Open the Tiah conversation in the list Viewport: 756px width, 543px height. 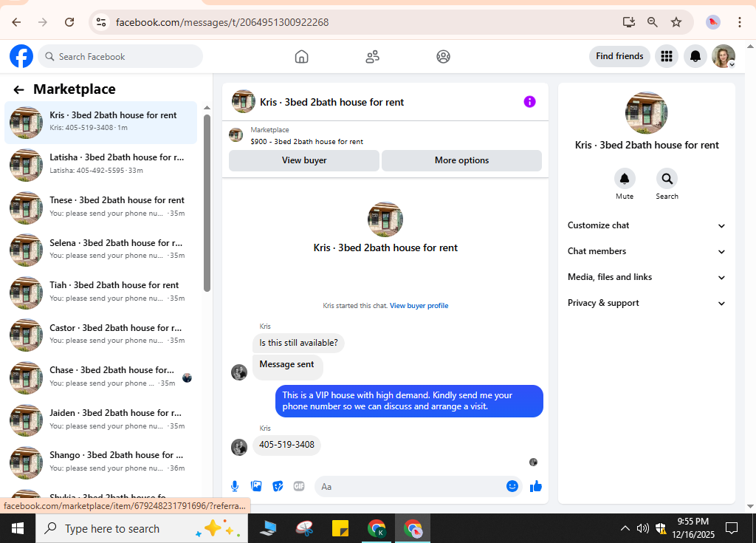click(x=100, y=293)
